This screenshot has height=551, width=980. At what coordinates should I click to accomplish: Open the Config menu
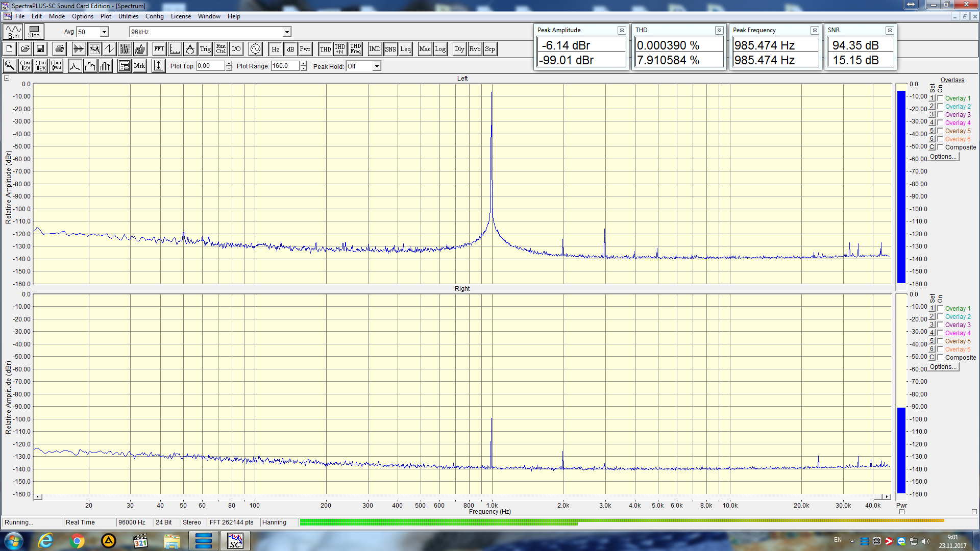click(154, 16)
